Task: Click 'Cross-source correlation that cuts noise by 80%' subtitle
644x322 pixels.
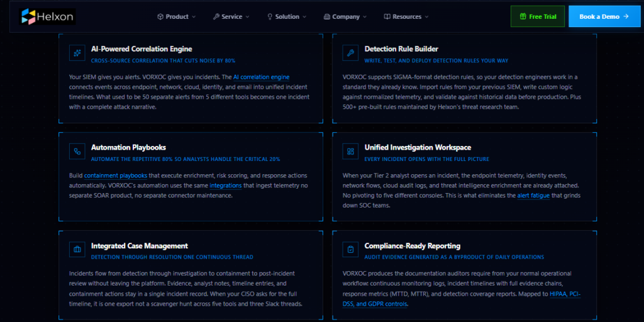Action: click(163, 61)
